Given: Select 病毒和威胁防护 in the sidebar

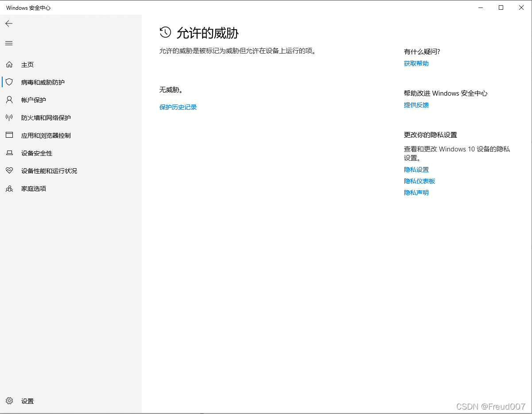Looking at the screenshot, I should [x=43, y=82].
